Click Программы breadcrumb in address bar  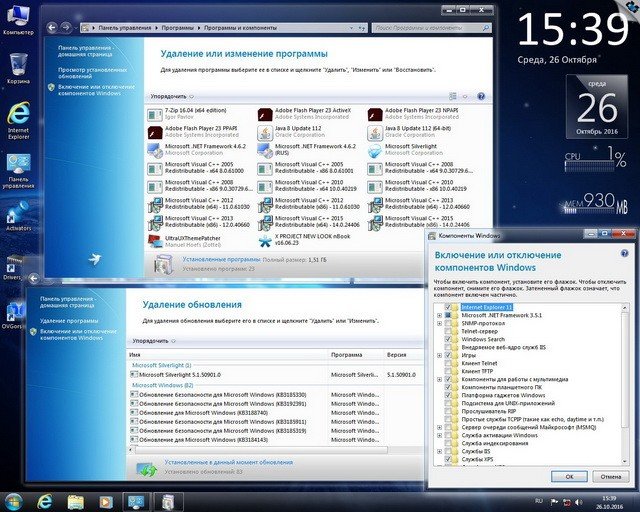[x=178, y=28]
